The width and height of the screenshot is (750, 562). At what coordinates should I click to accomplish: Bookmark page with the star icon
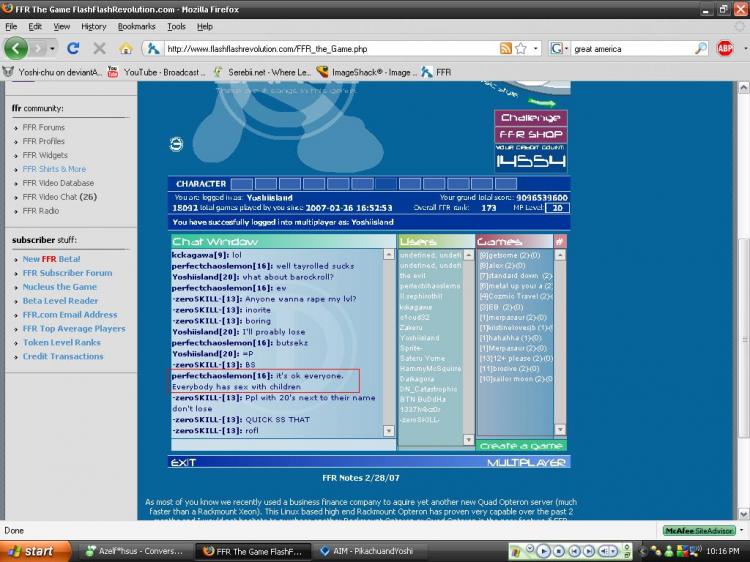point(521,48)
